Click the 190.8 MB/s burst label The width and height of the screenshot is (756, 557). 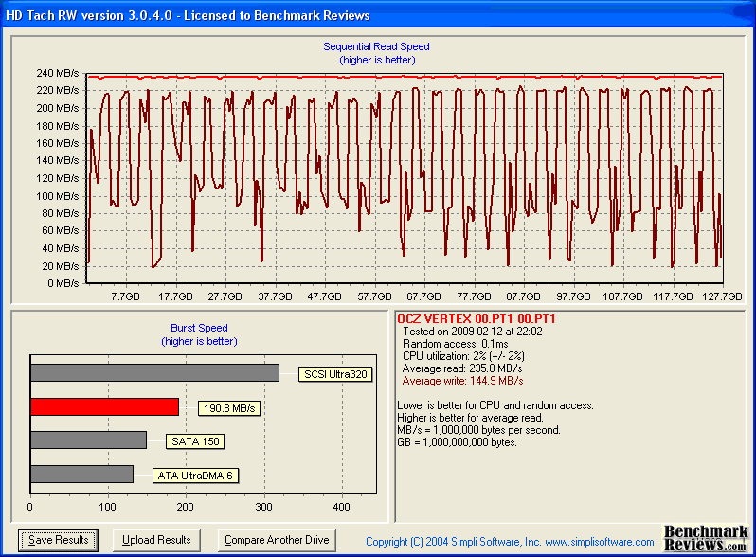229,408
